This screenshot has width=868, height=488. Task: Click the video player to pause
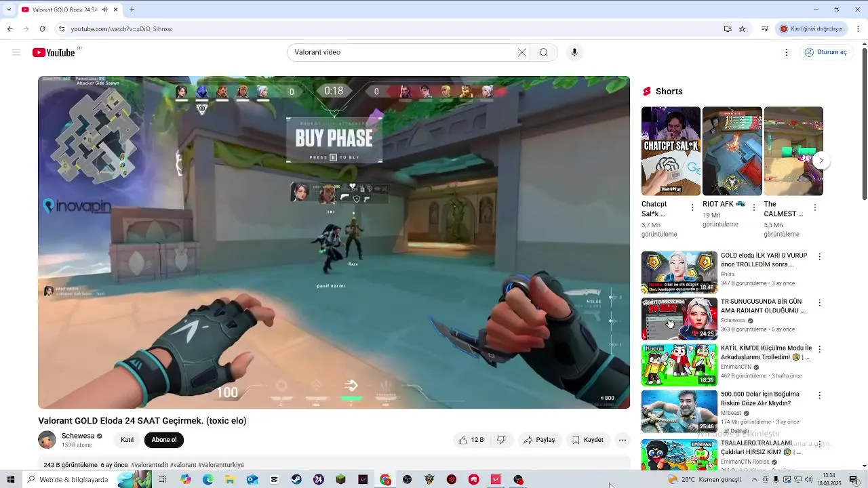pyautogui.click(x=334, y=242)
